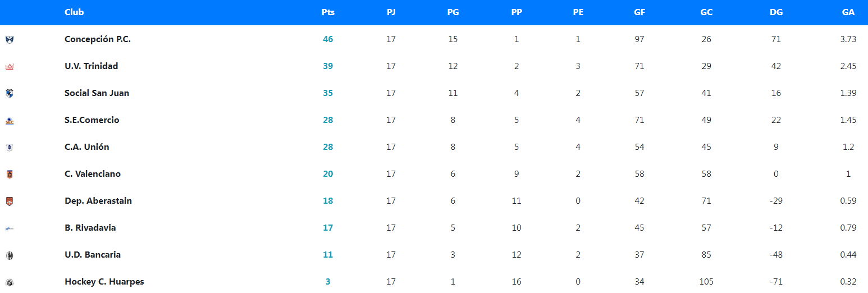The width and height of the screenshot is (868, 293).
Task: Click the C.A. Unión club crest
Action: (9, 147)
